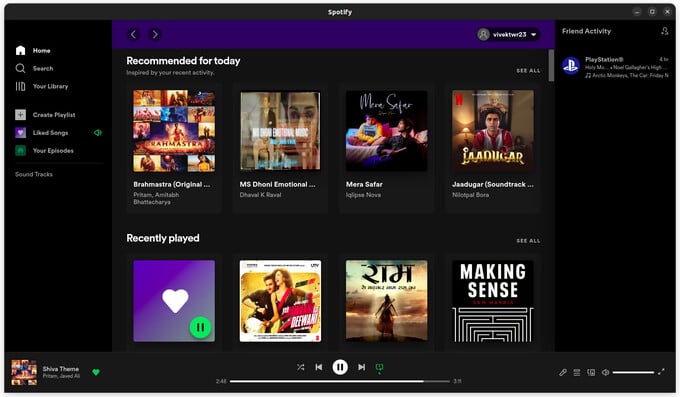Click the now playing album art thumbnail
Viewport: 680px width, 397px height.
click(24, 372)
